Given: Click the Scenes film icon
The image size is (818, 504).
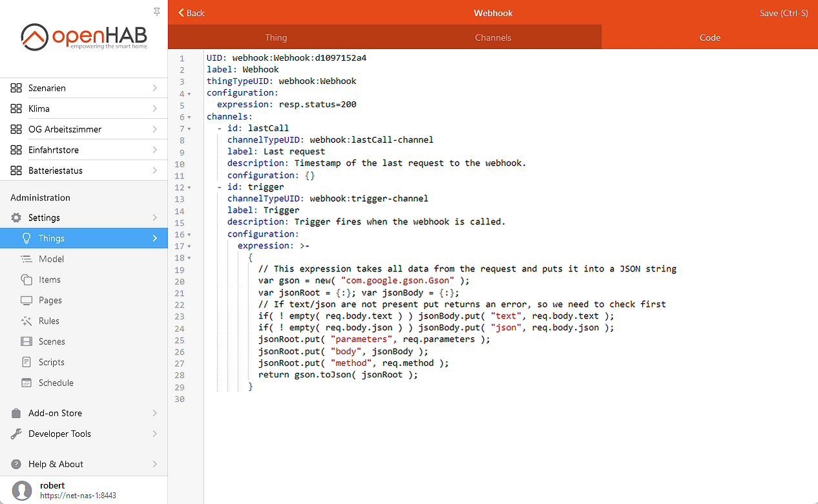Looking at the screenshot, I should [x=26, y=342].
